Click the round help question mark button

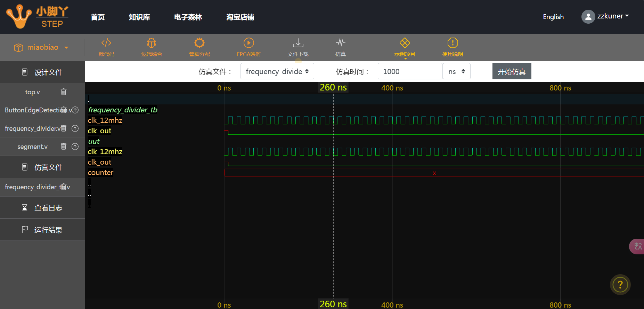(620, 285)
